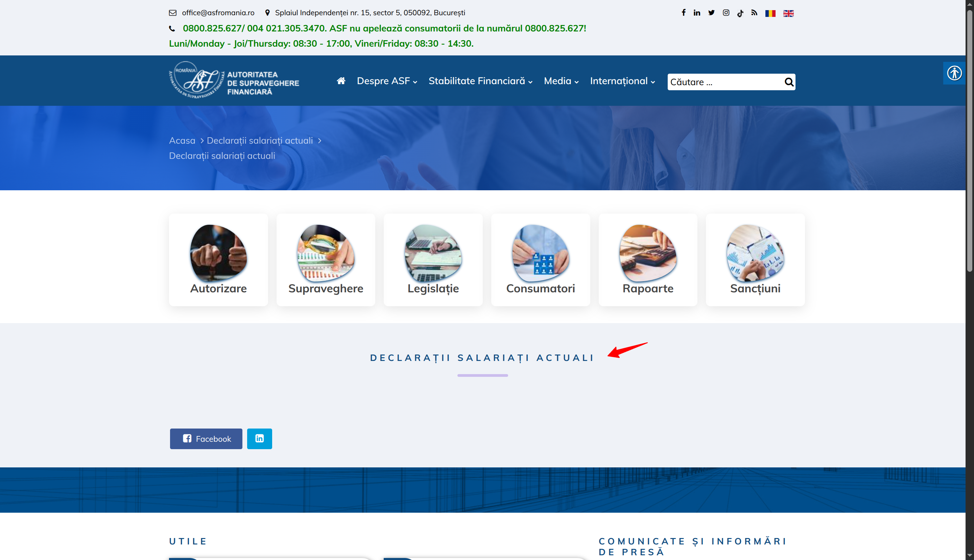Open the accessibility tools widget
974x560 pixels.
tap(954, 73)
